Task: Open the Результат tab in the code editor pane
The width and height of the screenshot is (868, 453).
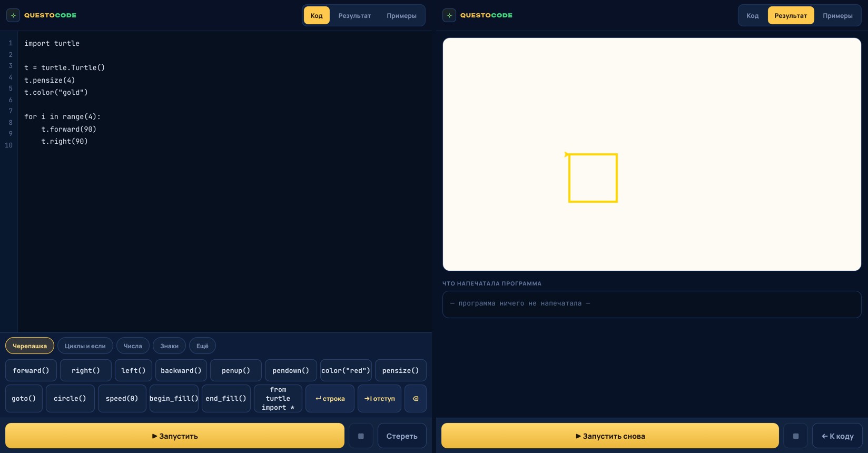Action: 354,16
